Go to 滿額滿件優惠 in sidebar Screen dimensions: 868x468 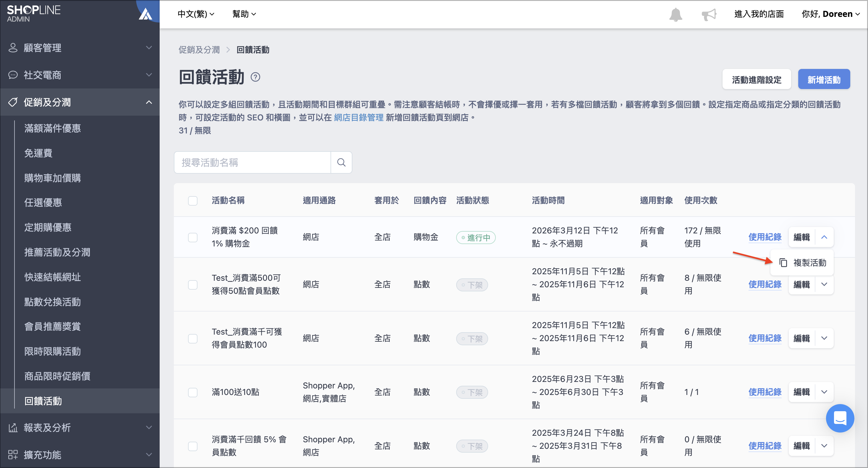tap(53, 128)
